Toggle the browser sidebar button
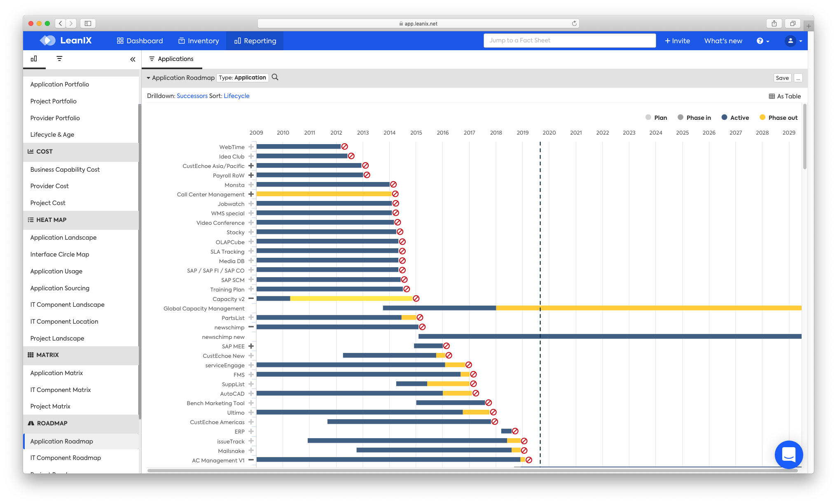Screen dimensions: 837x504 [88, 23]
